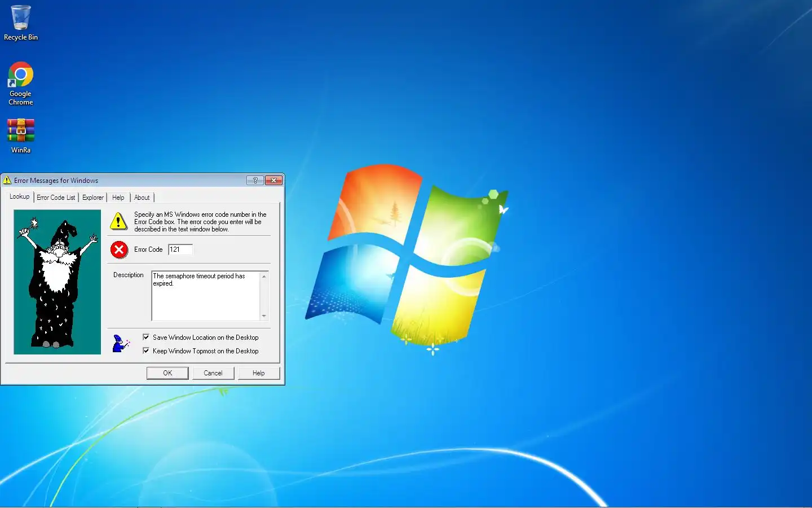Click the Error Code input field

(180, 249)
